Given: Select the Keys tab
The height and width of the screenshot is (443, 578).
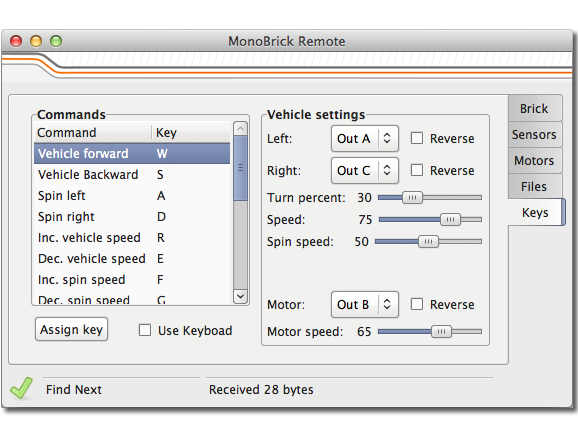Looking at the screenshot, I should click(x=536, y=212).
